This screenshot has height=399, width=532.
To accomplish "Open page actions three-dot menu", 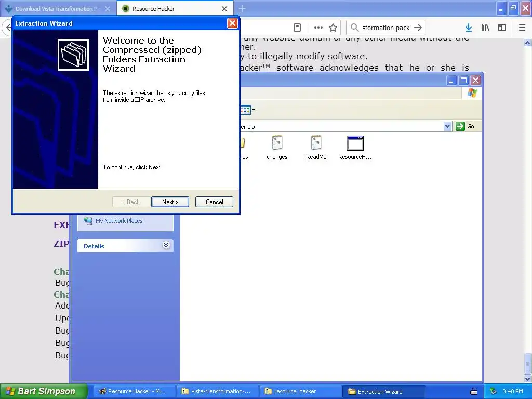I will click(318, 28).
